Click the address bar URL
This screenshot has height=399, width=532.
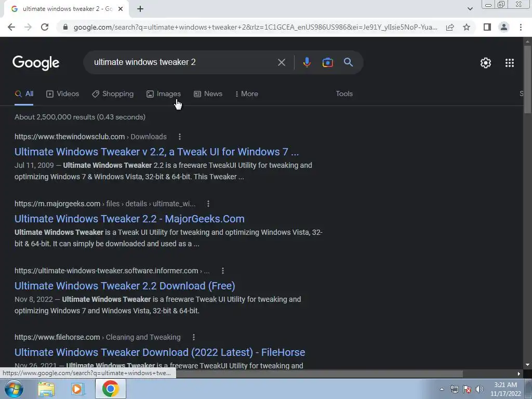pyautogui.click(x=255, y=27)
